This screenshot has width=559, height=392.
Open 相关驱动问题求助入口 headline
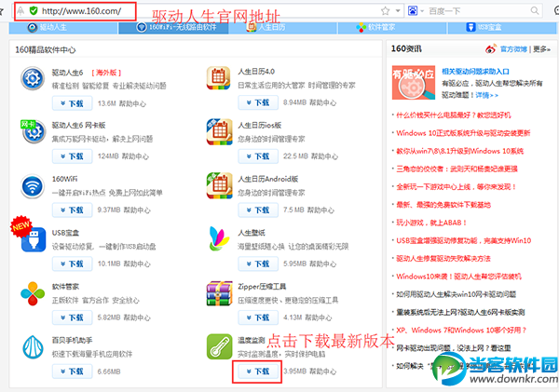coord(475,72)
